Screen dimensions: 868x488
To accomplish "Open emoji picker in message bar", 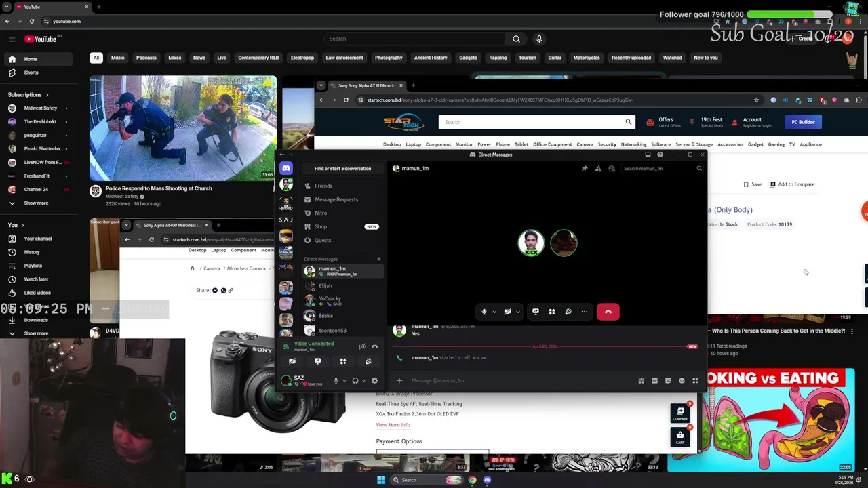I will click(682, 380).
